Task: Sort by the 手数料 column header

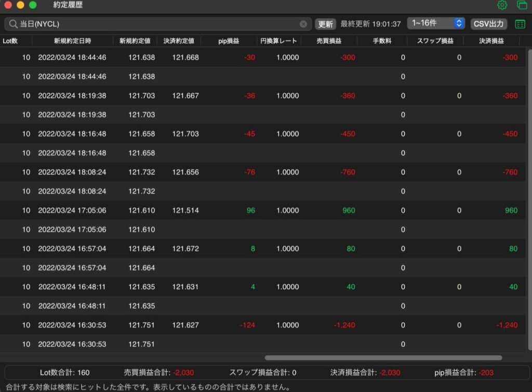Action: pos(382,41)
